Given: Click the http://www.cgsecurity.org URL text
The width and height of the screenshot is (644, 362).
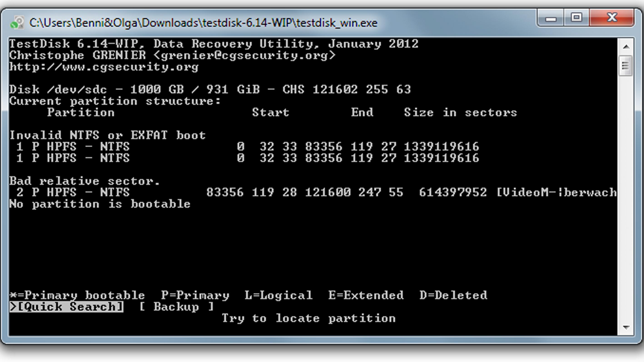Looking at the screenshot, I should (x=104, y=67).
